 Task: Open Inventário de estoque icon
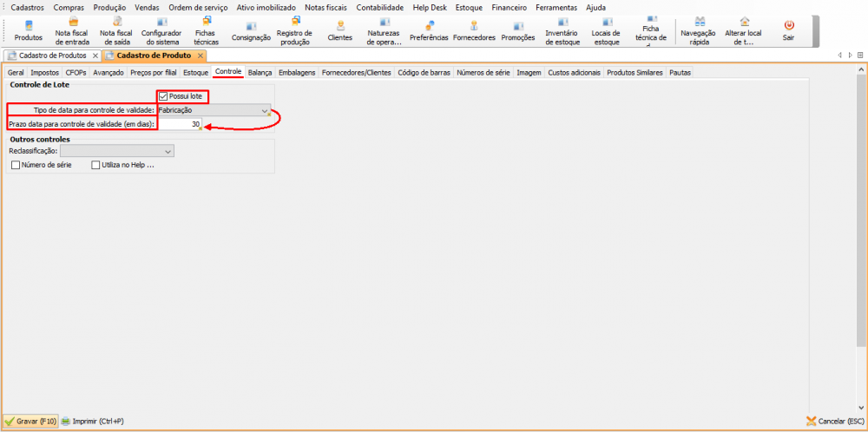[x=562, y=29]
